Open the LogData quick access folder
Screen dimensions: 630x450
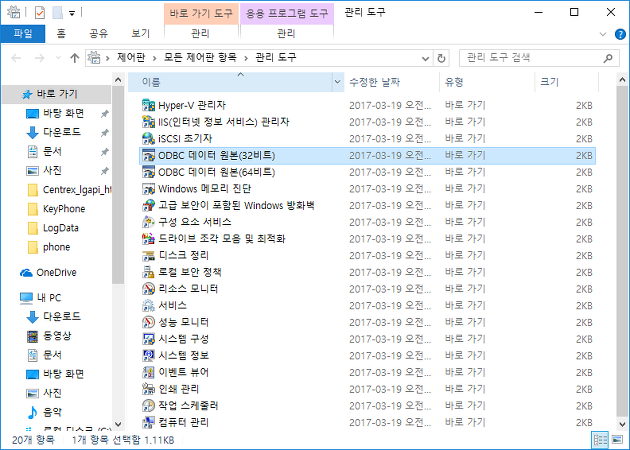53,228
